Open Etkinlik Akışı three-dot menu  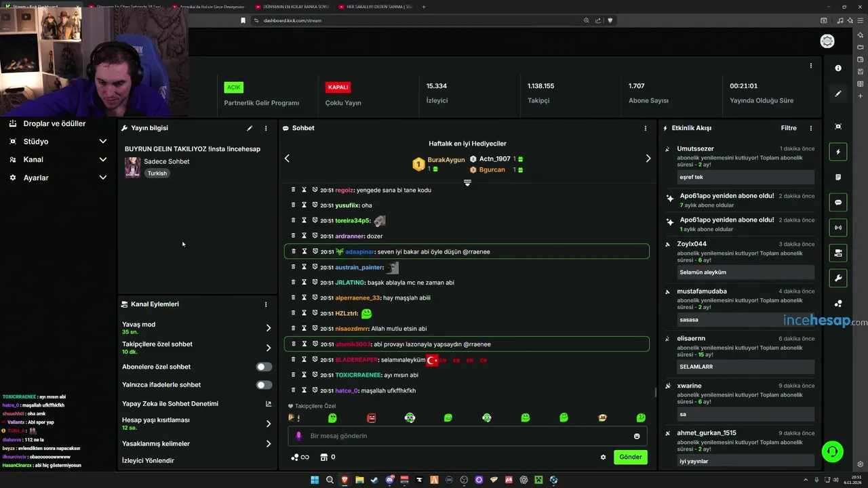[811, 128]
